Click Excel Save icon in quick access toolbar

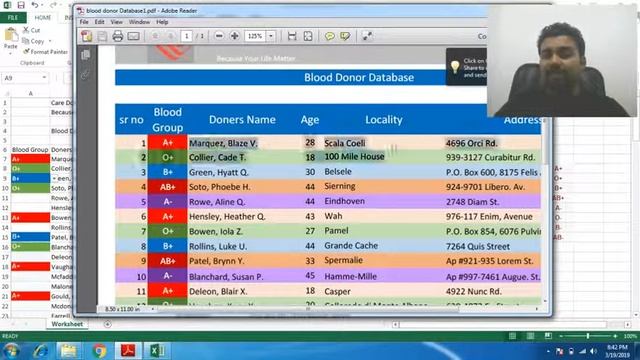(21, 5)
